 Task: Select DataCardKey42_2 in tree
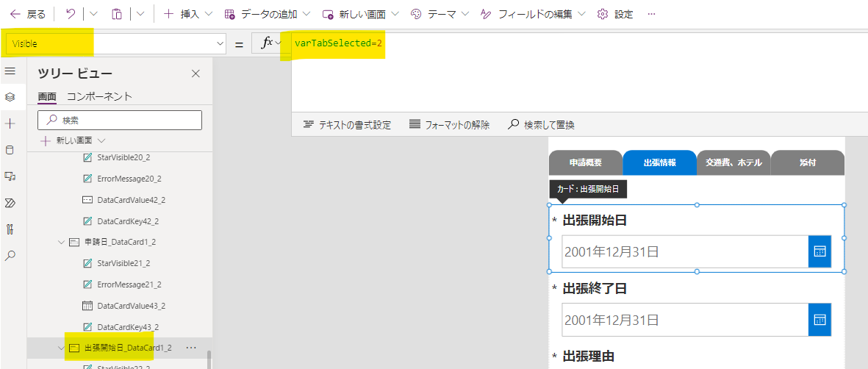(128, 221)
